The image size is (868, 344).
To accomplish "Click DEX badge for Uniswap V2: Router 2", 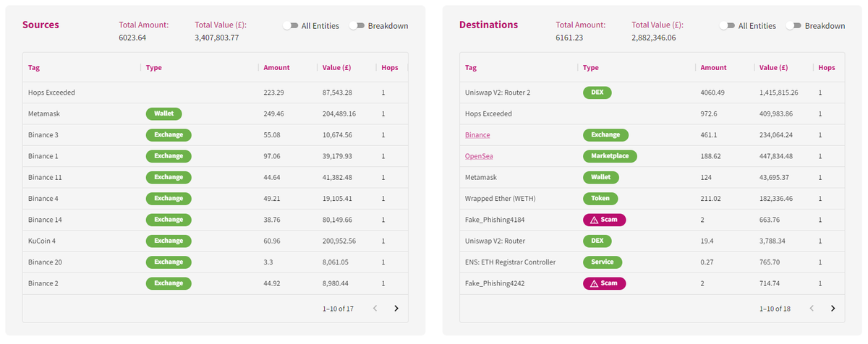I will pyautogui.click(x=597, y=93).
